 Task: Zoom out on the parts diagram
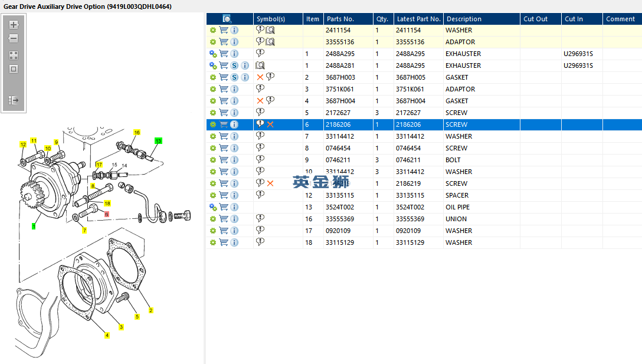pos(14,38)
